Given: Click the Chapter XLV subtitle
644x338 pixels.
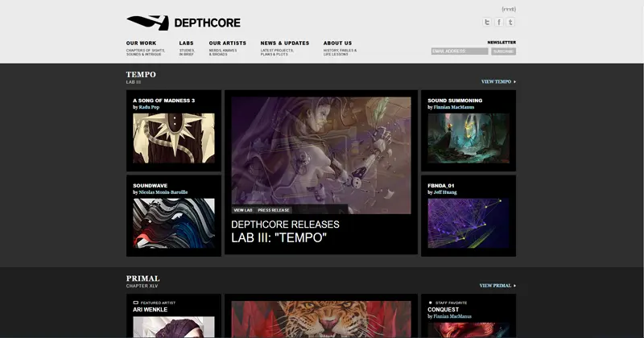Looking at the screenshot, I should pyautogui.click(x=142, y=286).
